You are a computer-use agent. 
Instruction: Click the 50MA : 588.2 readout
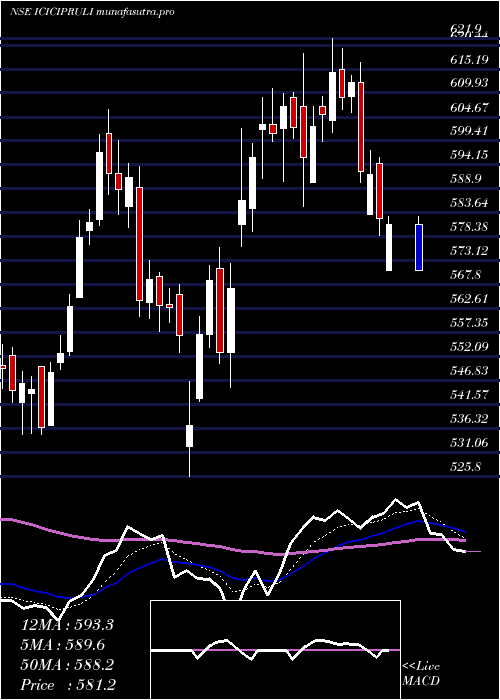tap(67, 665)
